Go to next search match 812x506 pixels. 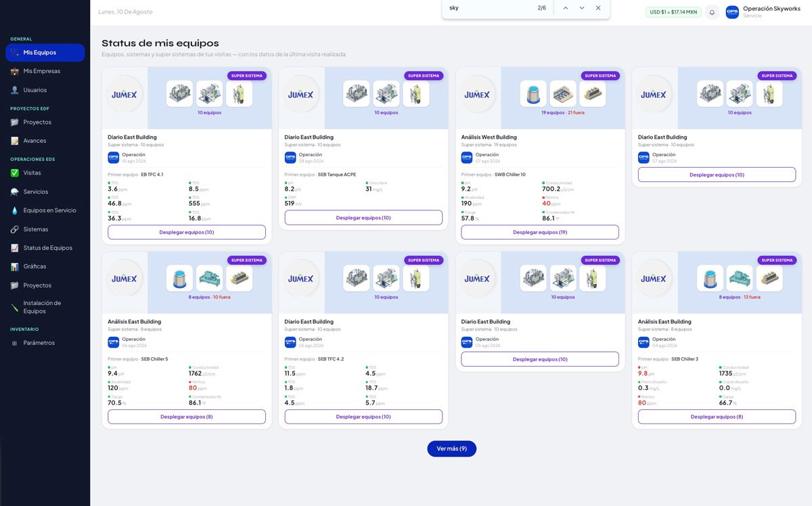582,8
